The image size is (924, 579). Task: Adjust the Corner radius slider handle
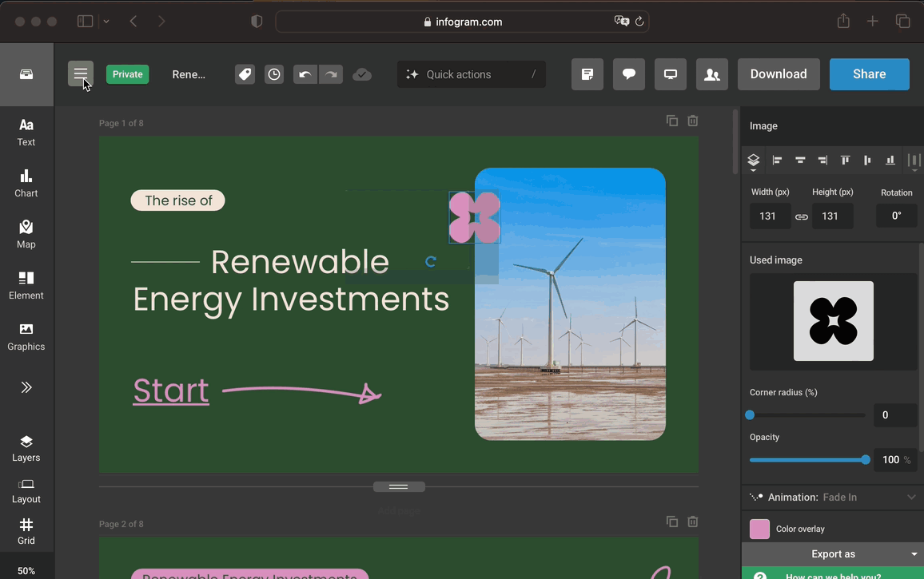pos(750,415)
